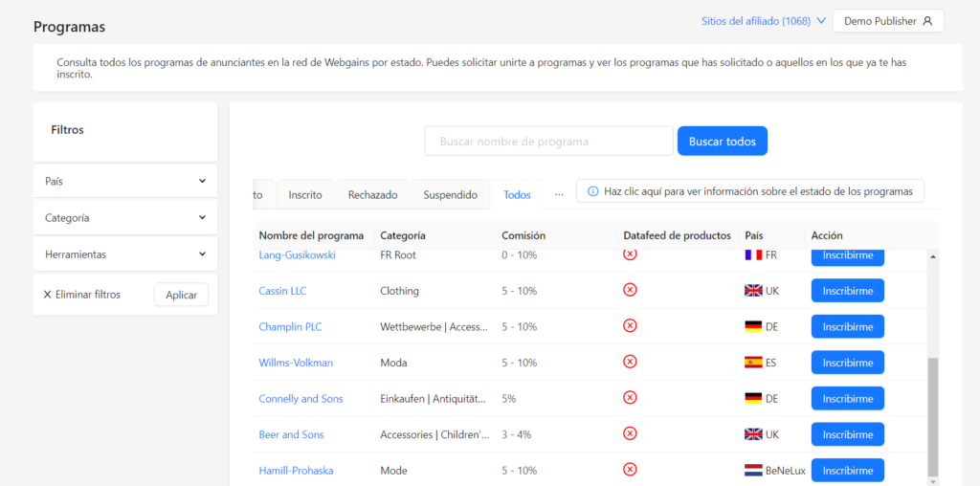Viewport: 980px width, 486px height.
Task: Click the German flag in Connelly and Sons row
Action: pos(753,399)
